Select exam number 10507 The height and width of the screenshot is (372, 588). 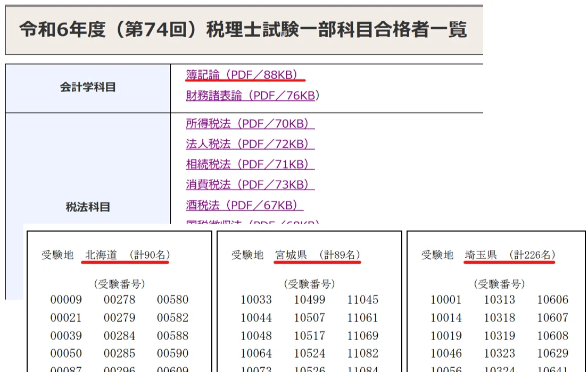[x=309, y=318]
